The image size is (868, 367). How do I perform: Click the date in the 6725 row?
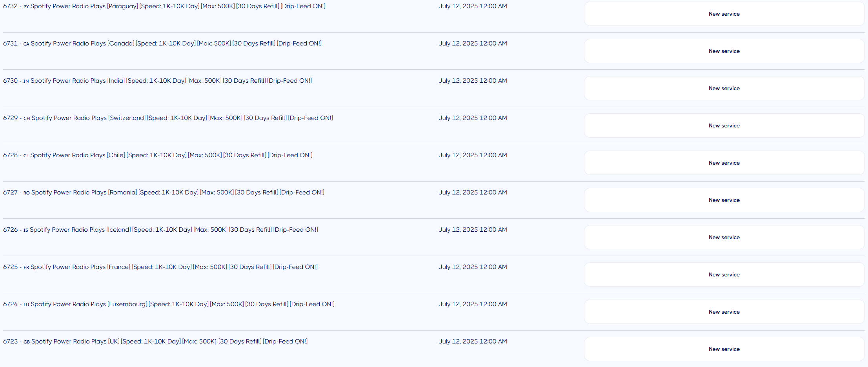click(473, 267)
